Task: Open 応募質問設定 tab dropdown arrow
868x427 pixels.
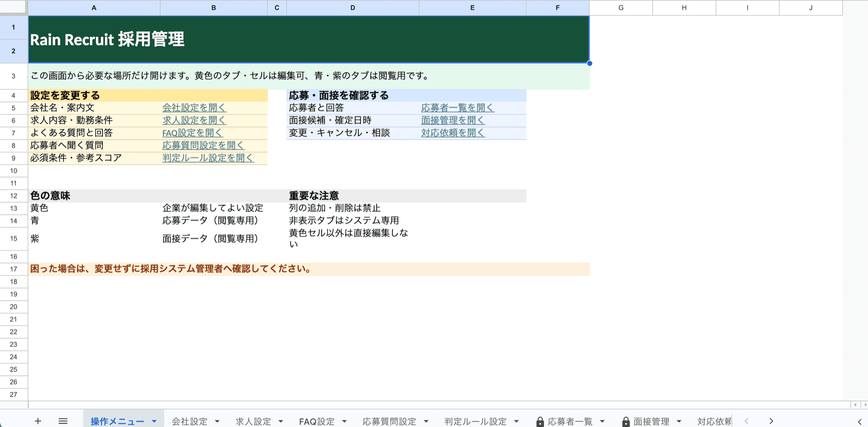Action: (x=426, y=421)
